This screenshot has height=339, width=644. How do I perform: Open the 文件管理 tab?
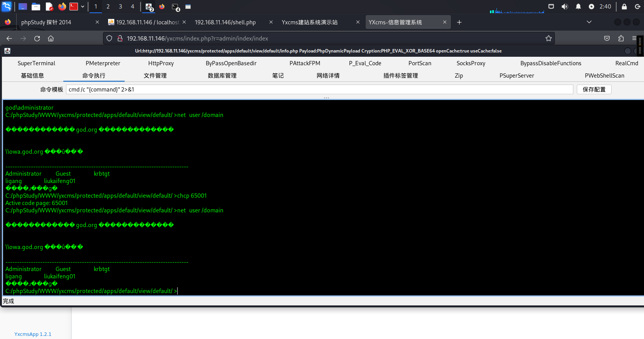point(155,76)
